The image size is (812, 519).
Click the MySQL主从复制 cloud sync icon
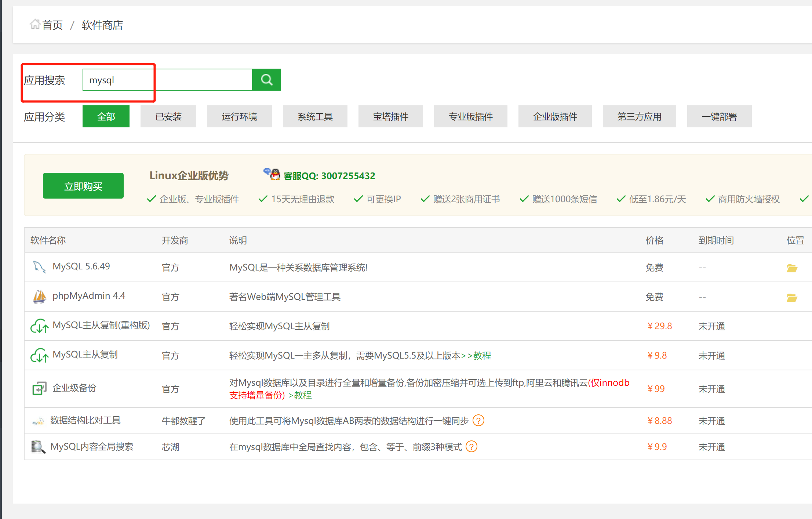pyautogui.click(x=39, y=355)
